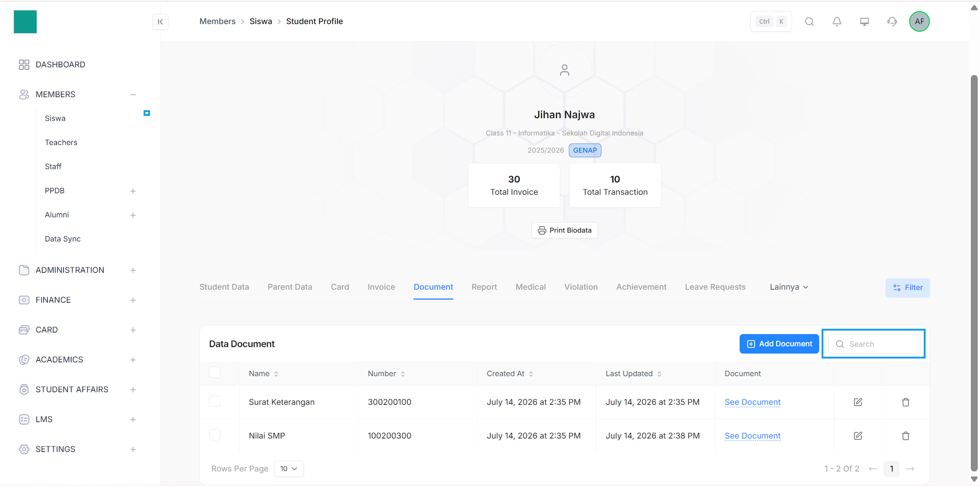Click the LMS checklist icon
This screenshot has height=486, width=980.
[24, 419]
